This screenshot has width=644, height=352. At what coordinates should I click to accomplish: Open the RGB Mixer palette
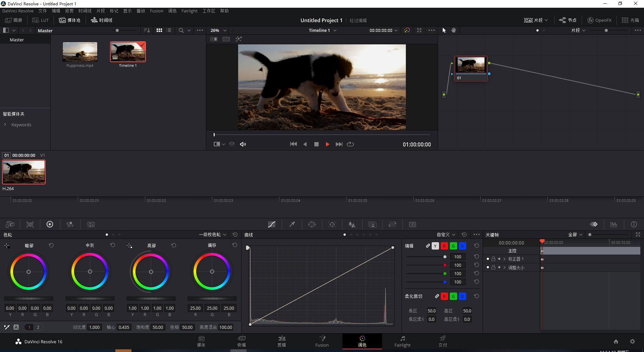(70, 224)
